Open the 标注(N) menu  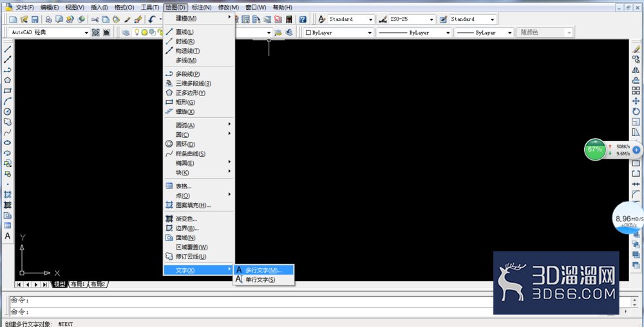tap(202, 7)
